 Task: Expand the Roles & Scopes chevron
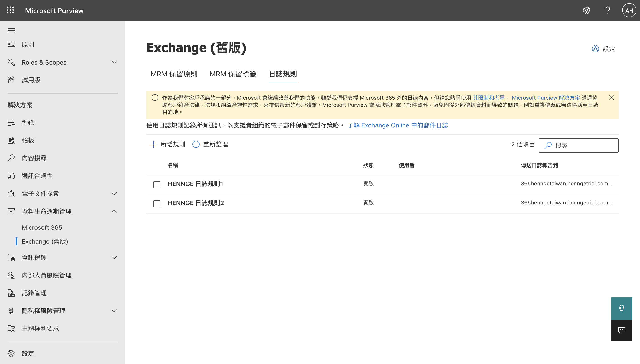point(114,62)
